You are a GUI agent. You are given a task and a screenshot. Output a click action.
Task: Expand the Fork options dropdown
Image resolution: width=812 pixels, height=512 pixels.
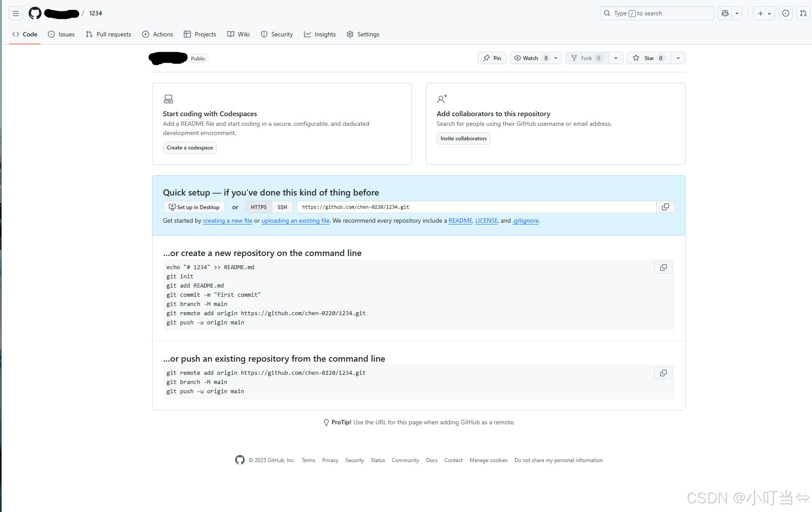[616, 58]
